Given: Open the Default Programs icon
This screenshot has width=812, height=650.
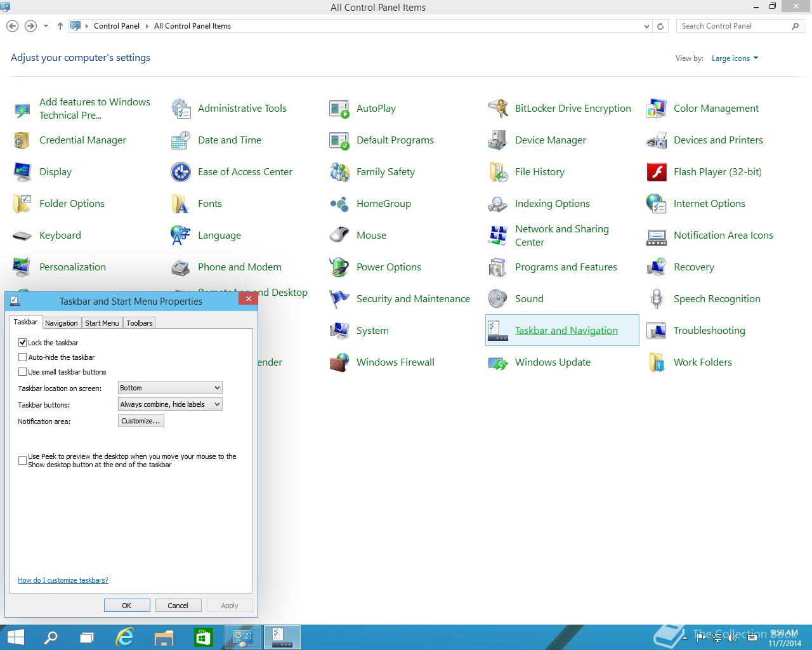Looking at the screenshot, I should pos(339,140).
